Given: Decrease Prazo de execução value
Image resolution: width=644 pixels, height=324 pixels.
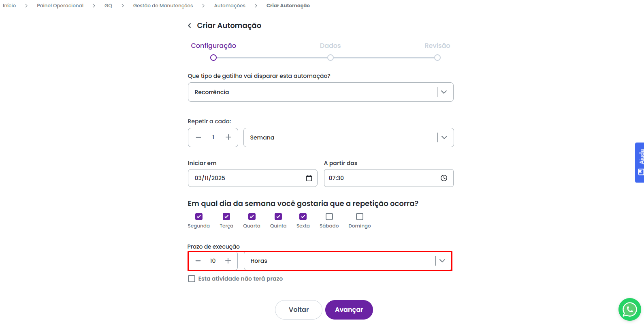Looking at the screenshot, I should click(198, 261).
